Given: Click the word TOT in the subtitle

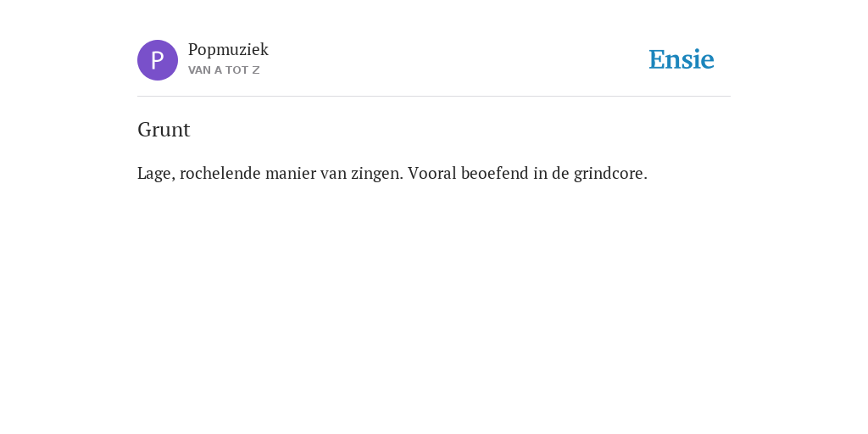Looking at the screenshot, I should (x=237, y=70).
